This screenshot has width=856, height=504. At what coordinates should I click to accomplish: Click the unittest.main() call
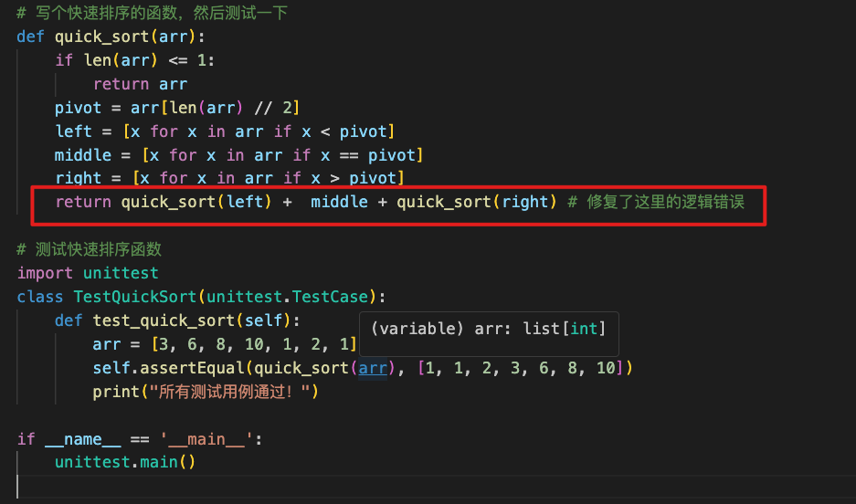(x=125, y=462)
